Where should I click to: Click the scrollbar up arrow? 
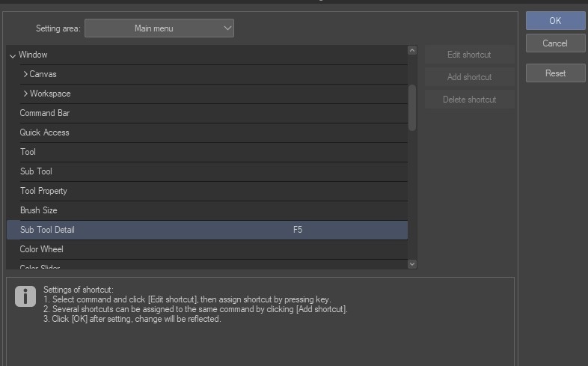412,50
